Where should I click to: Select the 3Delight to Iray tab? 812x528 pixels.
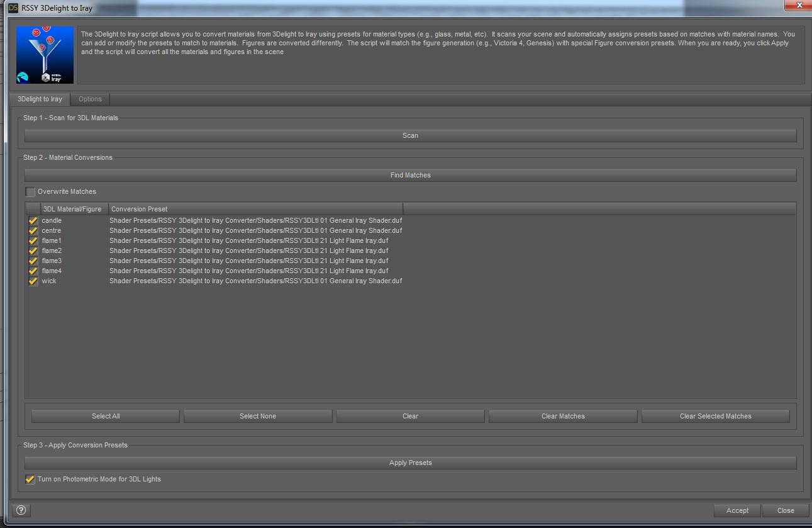(x=40, y=99)
